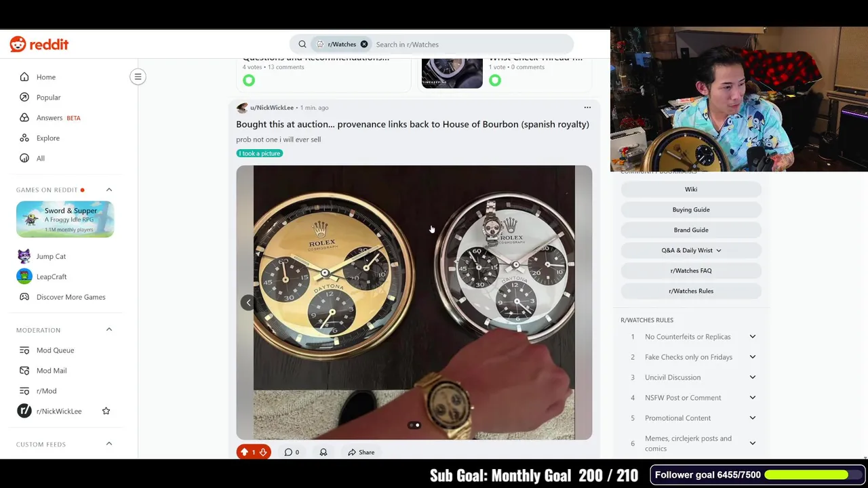Click the green status circle under 13 comments
The width and height of the screenshot is (868, 488).
pos(249,81)
